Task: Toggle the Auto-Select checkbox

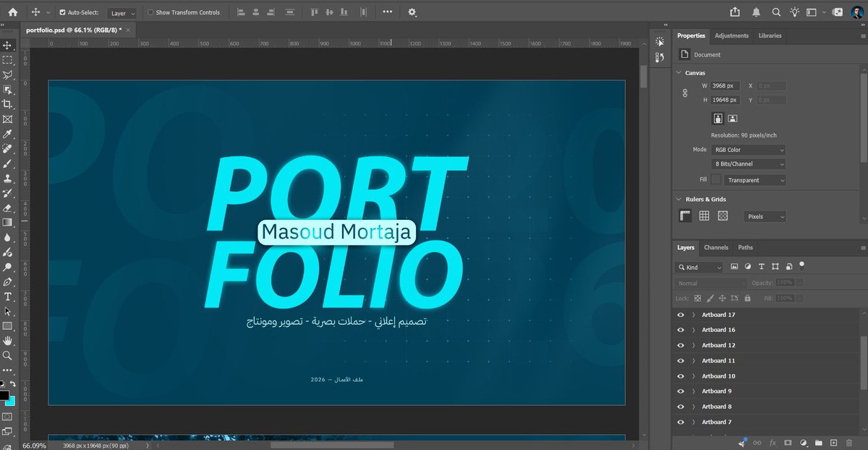Action: coord(62,12)
